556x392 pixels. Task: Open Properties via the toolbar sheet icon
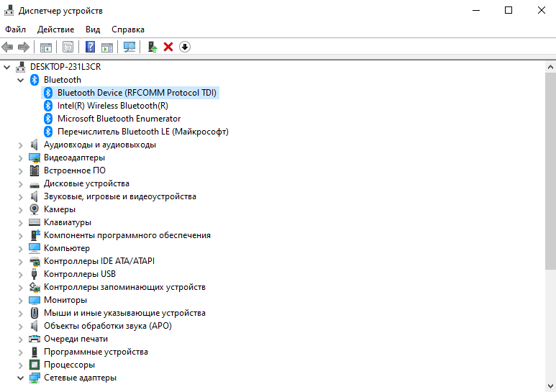click(68, 47)
